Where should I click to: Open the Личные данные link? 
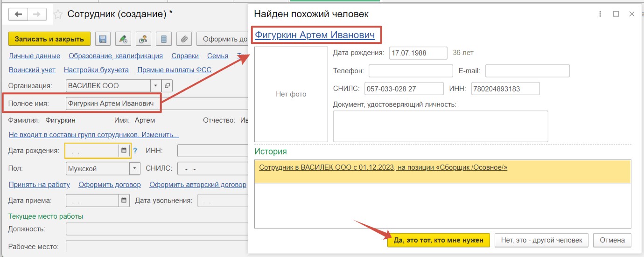point(35,56)
